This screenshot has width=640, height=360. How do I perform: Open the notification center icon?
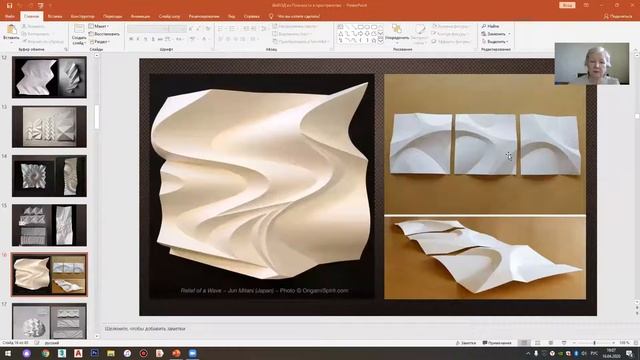tap(630, 353)
